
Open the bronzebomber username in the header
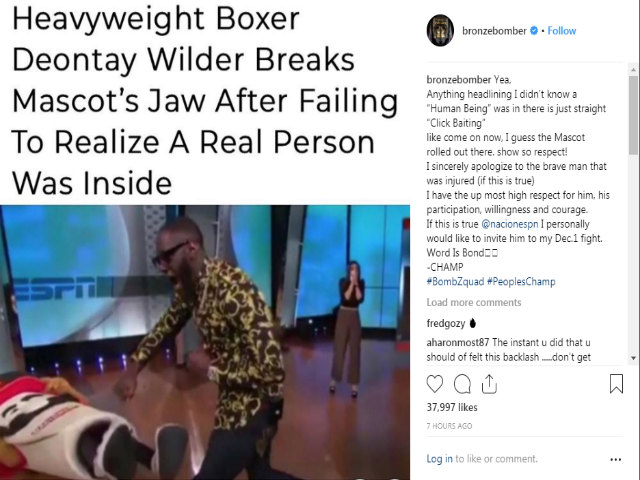click(494, 31)
